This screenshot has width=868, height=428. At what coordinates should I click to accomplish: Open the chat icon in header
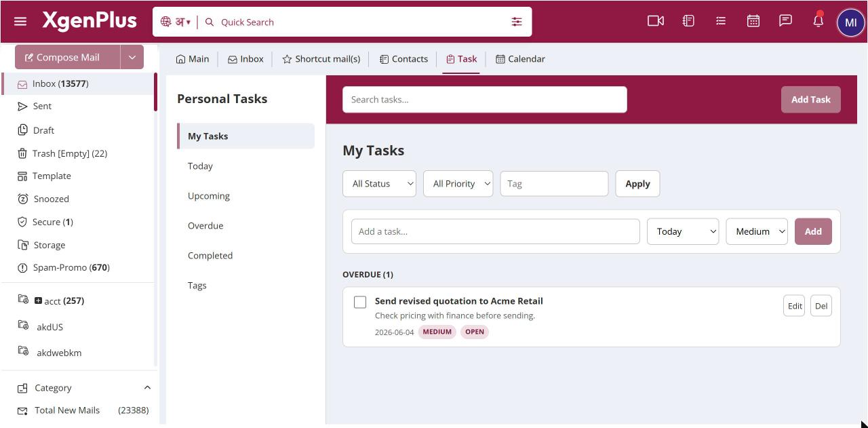point(785,21)
